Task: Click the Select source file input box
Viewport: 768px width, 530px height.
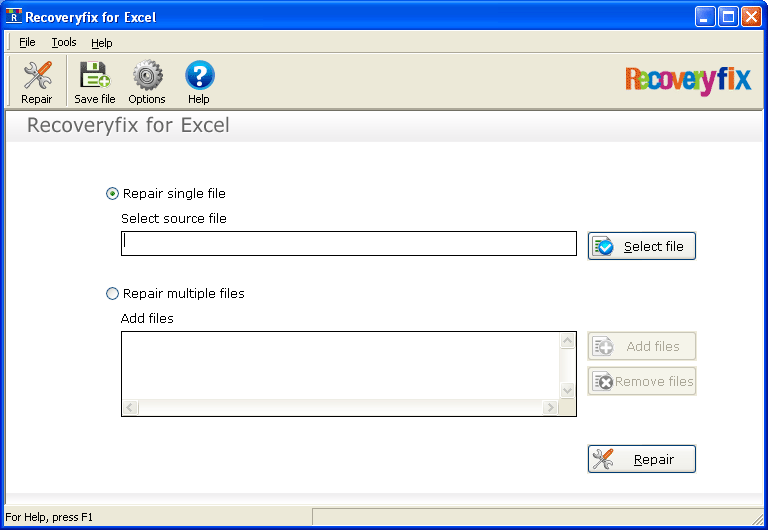Action: point(349,243)
